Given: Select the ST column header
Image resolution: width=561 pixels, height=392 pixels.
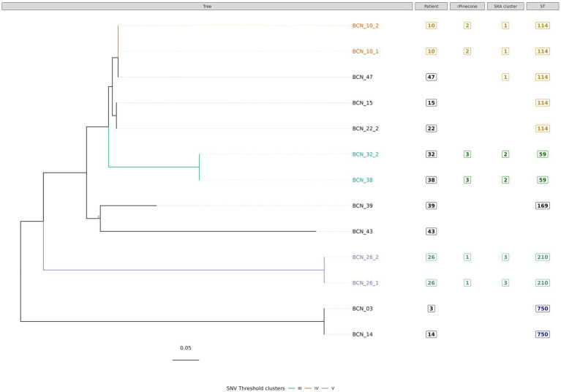Looking at the screenshot, I should pyautogui.click(x=543, y=6).
